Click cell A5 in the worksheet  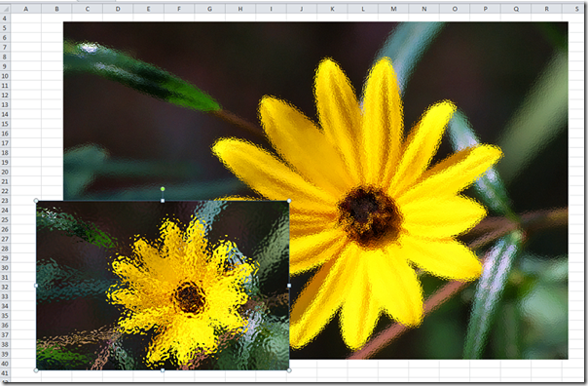coord(26,28)
